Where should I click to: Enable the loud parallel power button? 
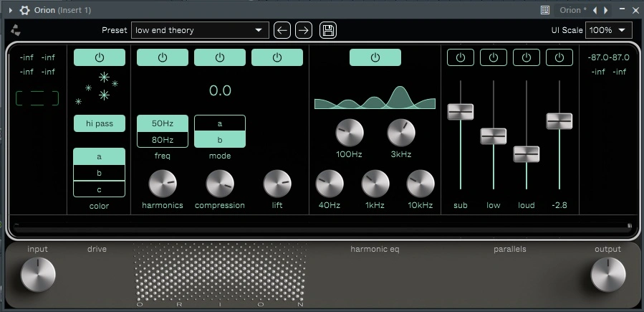527,57
